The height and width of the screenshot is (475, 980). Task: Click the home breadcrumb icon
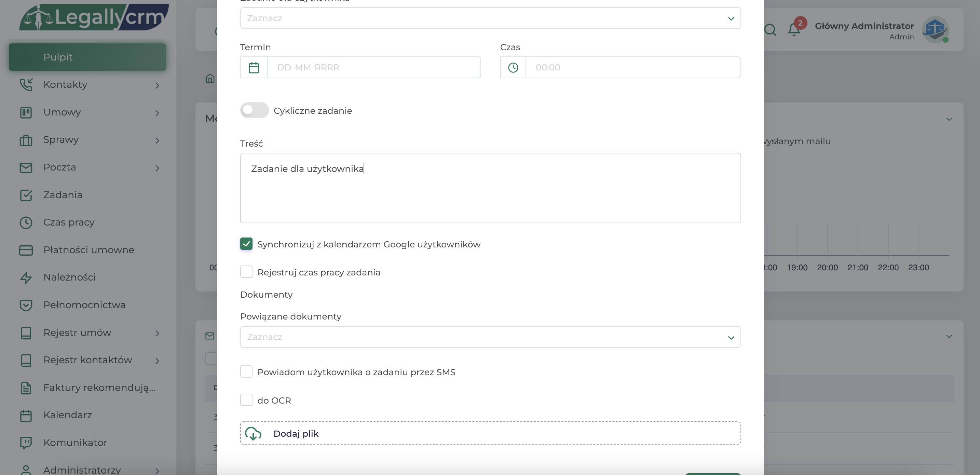[x=210, y=78]
